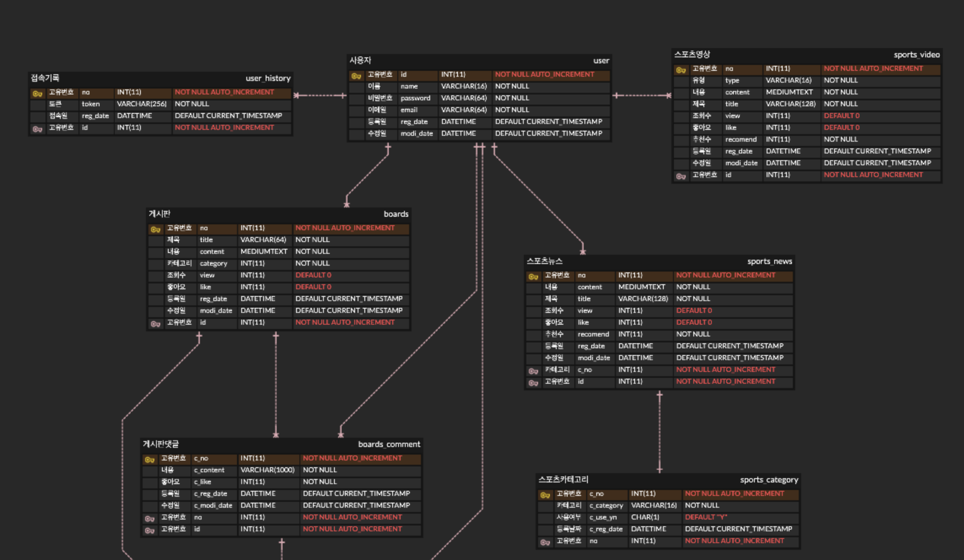Click the 사용여부 label in sports_category
This screenshot has width=964, height=560.
coord(569,517)
